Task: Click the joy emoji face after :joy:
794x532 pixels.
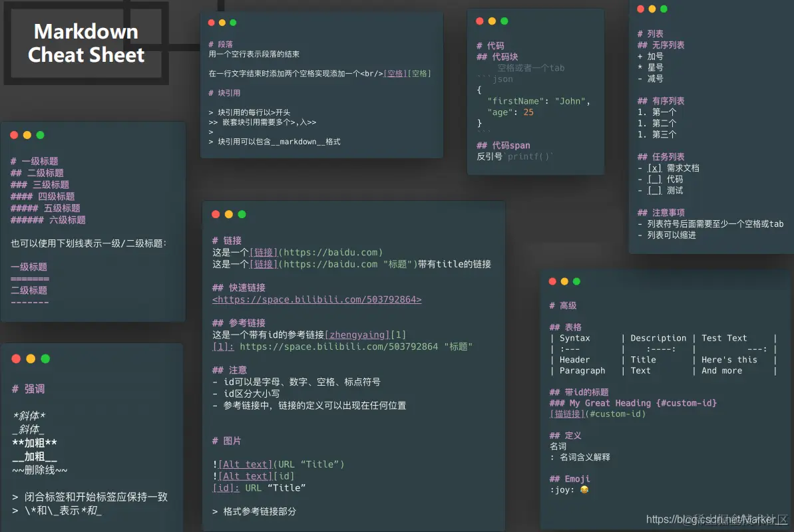Action: click(x=584, y=489)
